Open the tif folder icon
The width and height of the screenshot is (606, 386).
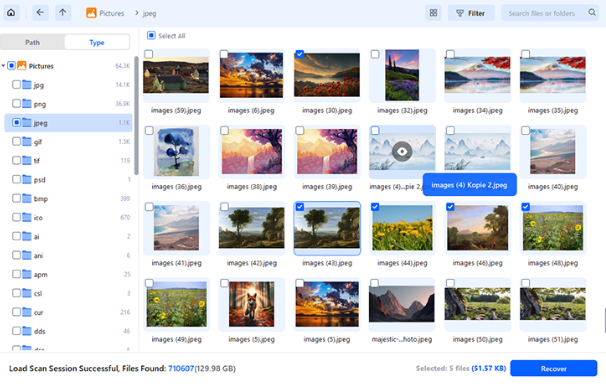click(27, 160)
